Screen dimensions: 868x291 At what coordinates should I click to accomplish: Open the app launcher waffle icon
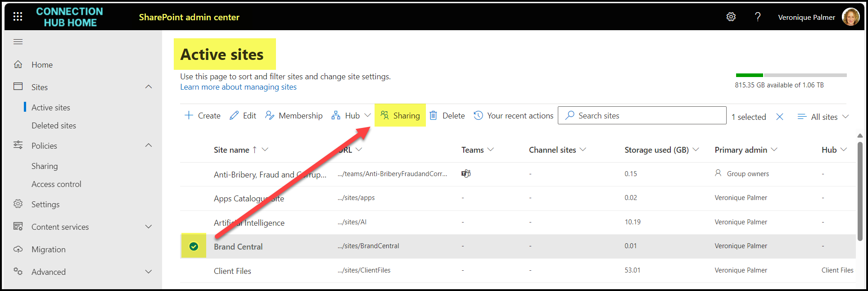pyautogui.click(x=18, y=17)
